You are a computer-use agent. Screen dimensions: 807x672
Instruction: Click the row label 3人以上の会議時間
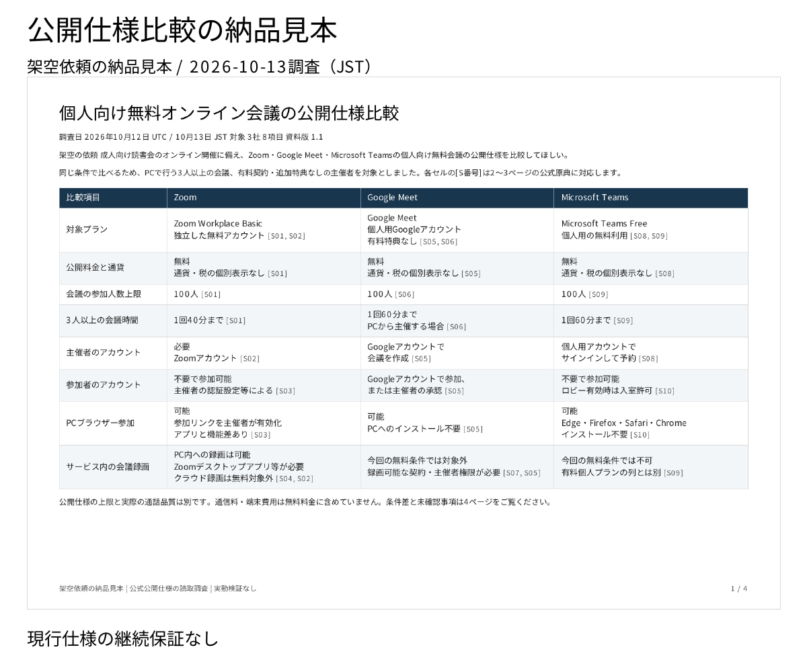point(113,321)
